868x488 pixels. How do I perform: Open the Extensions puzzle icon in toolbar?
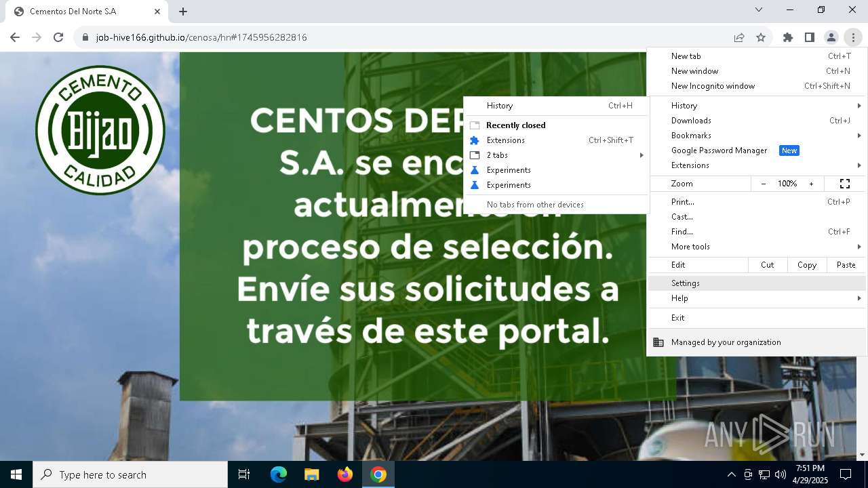788,37
